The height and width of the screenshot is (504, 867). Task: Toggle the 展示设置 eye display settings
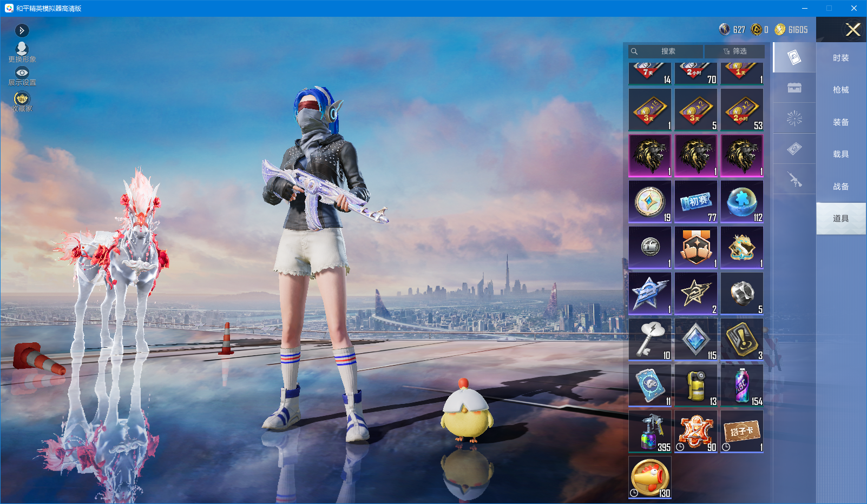[x=22, y=77]
